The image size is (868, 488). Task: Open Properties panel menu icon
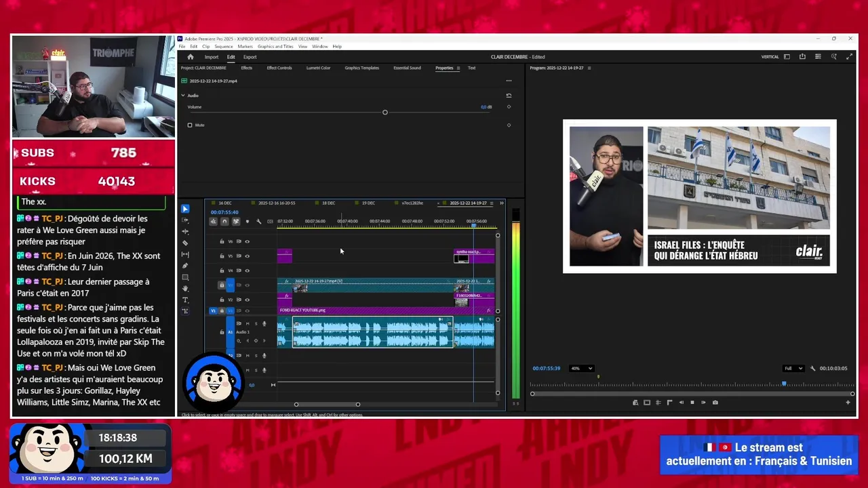458,68
